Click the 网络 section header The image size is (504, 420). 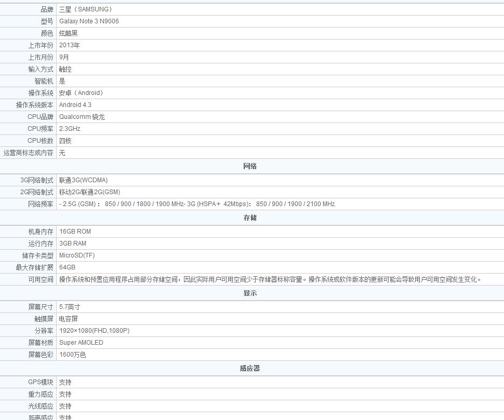[x=250, y=166]
